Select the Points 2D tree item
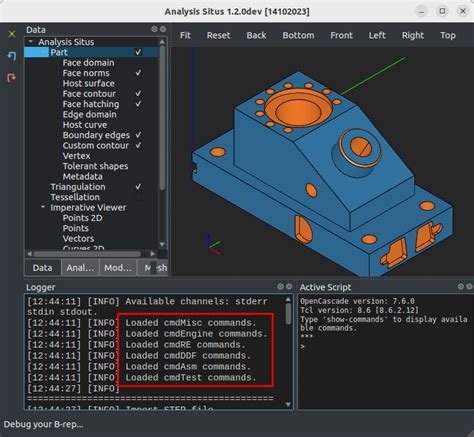This screenshot has width=474, height=437. coord(82,217)
